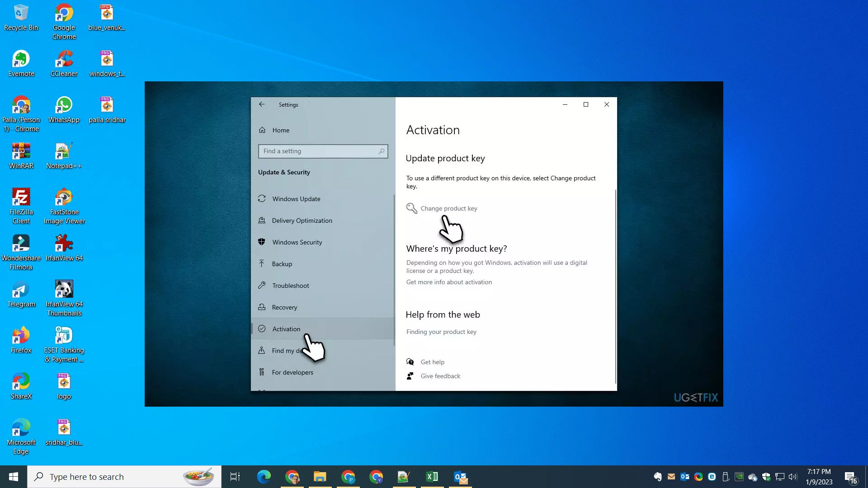Click Type here to search box

point(124,477)
